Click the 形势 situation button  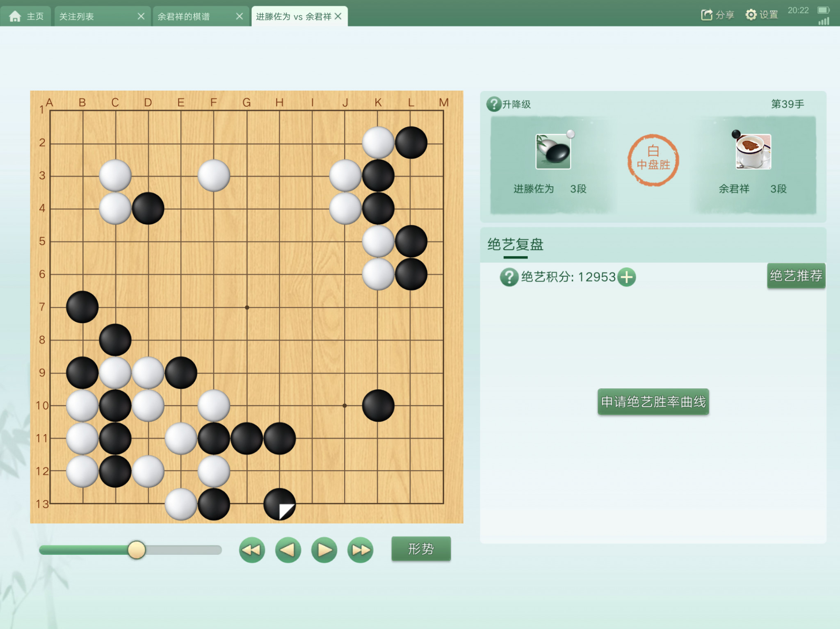421,549
